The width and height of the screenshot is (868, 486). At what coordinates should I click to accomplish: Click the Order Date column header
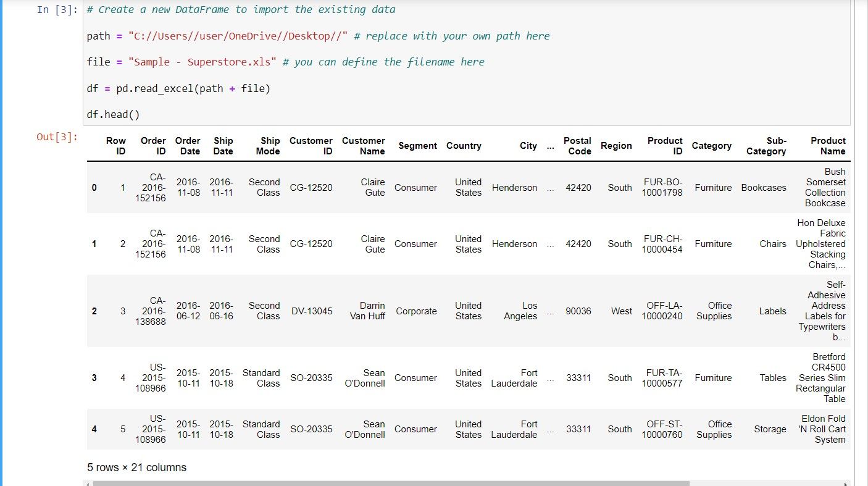pos(188,146)
